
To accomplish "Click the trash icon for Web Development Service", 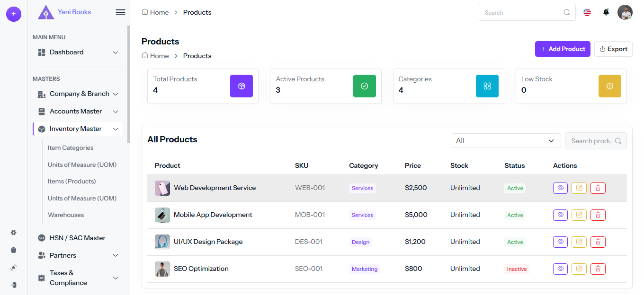I will tap(598, 188).
